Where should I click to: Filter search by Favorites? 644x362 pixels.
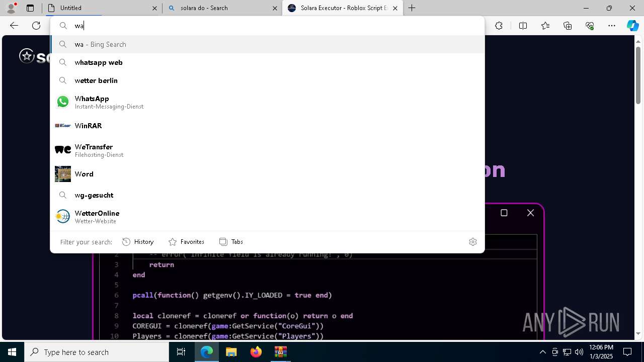pyautogui.click(x=186, y=242)
